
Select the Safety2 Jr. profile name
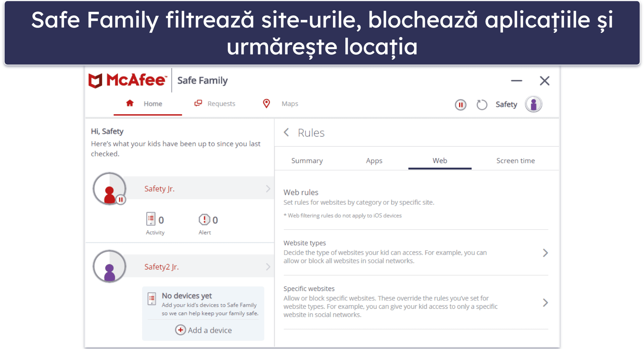coord(161,267)
